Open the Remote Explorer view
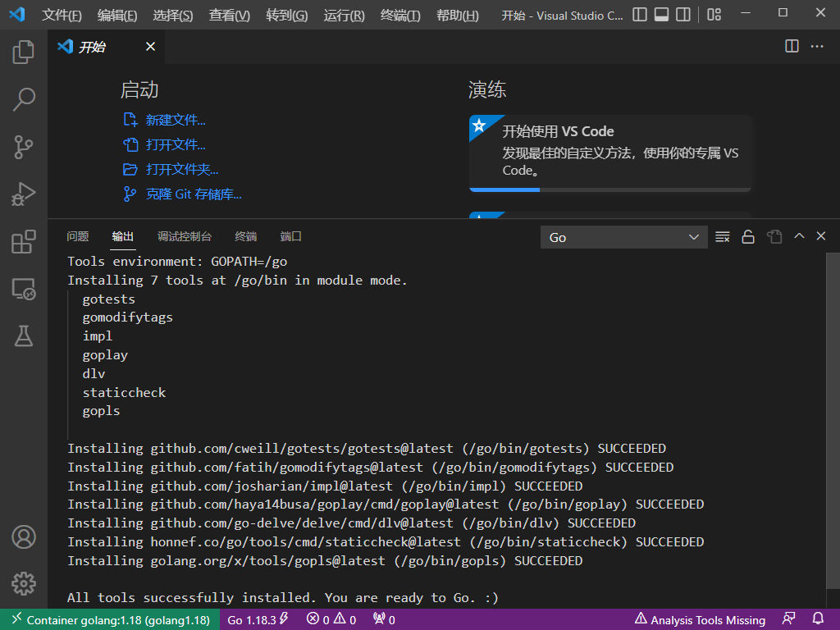The width and height of the screenshot is (840, 630). 24,290
